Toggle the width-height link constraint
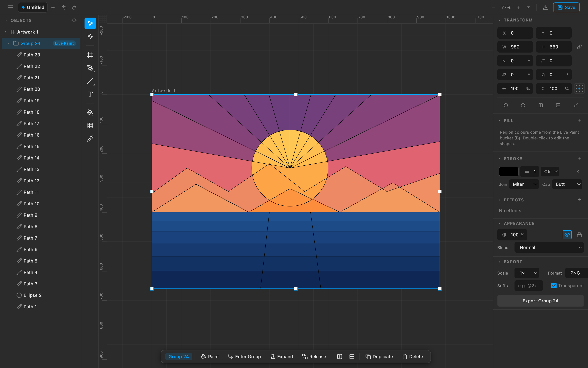Image resolution: width=588 pixels, height=368 pixels. click(579, 47)
